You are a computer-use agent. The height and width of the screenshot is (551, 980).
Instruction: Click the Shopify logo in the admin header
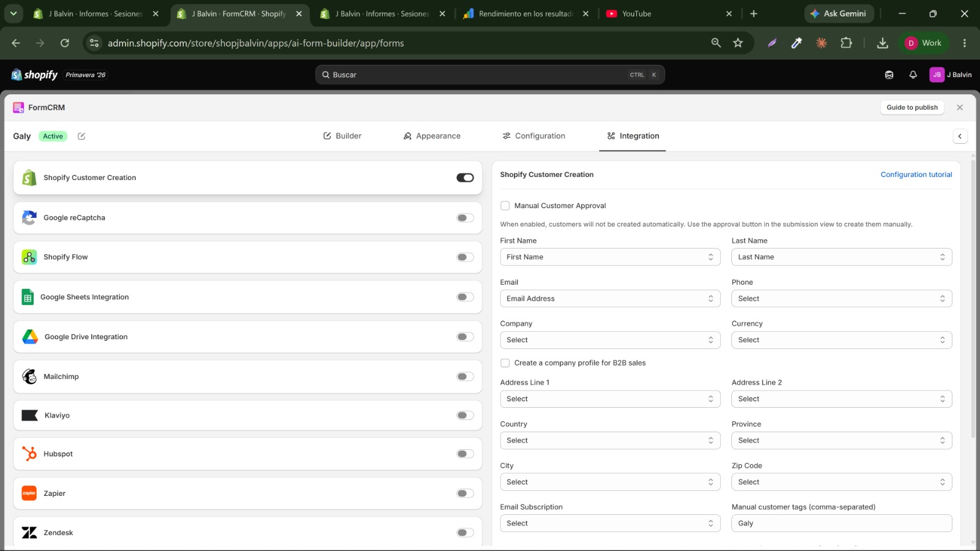pyautogui.click(x=34, y=75)
